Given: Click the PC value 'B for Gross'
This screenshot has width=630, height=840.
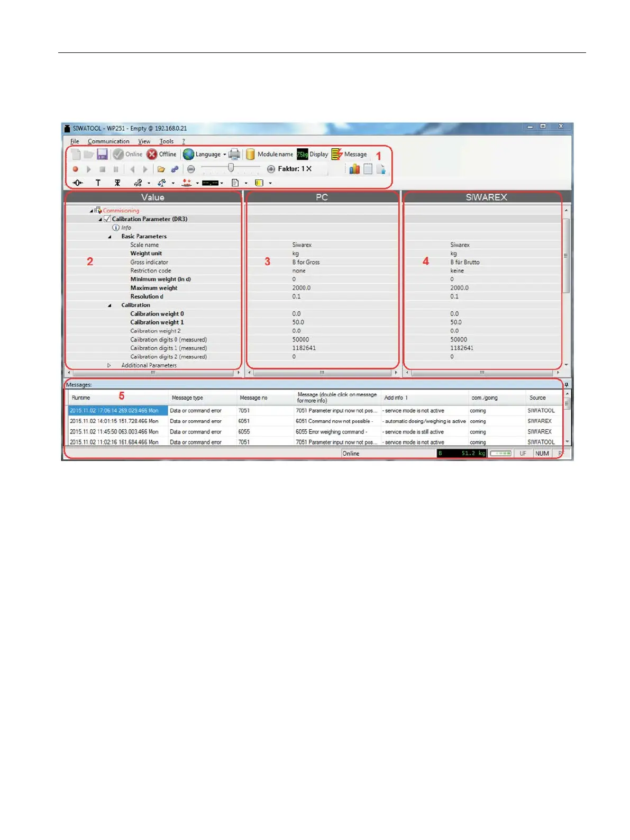Looking at the screenshot, I should pos(306,262).
